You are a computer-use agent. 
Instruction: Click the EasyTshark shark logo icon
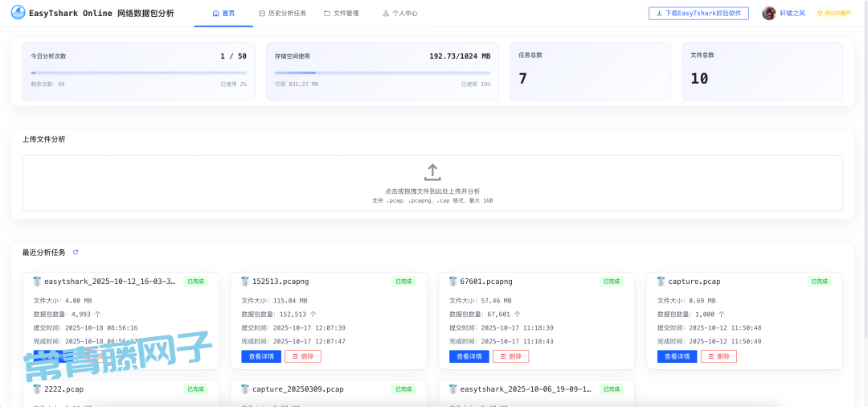(x=18, y=13)
